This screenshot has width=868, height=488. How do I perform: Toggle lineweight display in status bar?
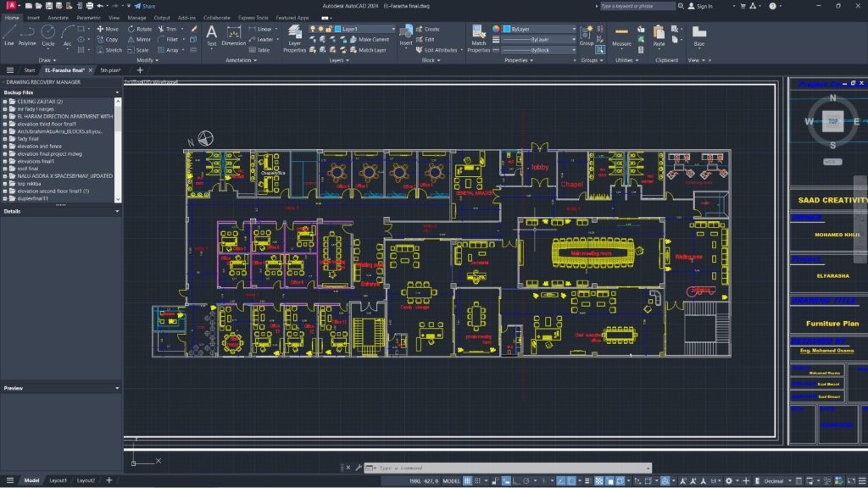[588, 481]
